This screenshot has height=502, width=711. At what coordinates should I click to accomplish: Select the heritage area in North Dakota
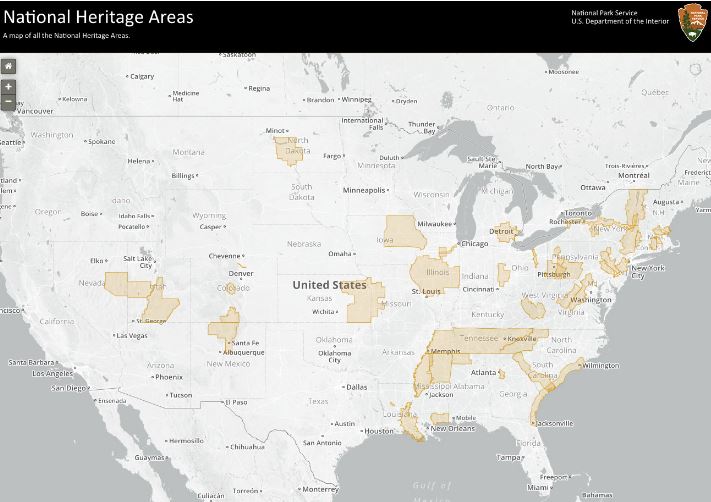(x=290, y=148)
